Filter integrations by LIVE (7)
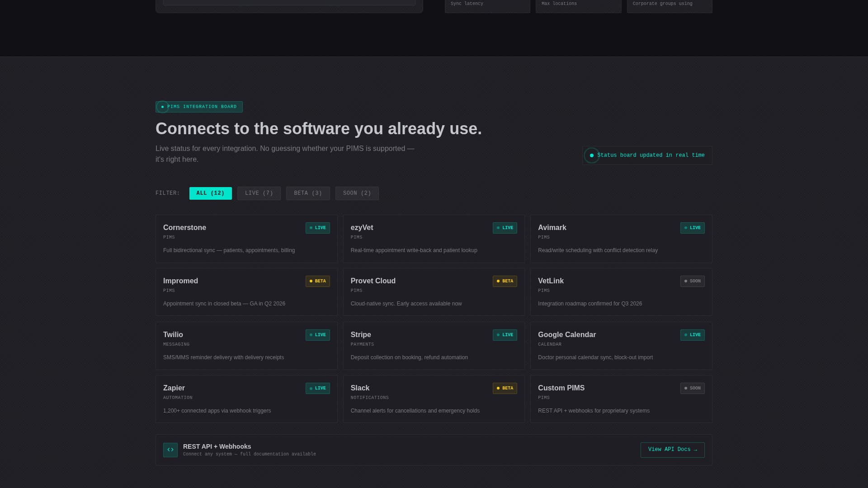Screen dimensions: 868x488 point(259,193)
